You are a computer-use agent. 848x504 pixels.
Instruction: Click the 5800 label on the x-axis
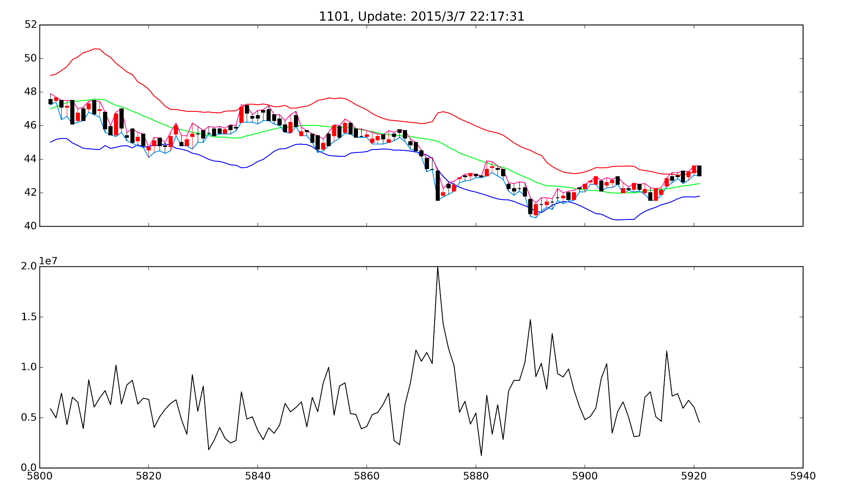(x=40, y=476)
